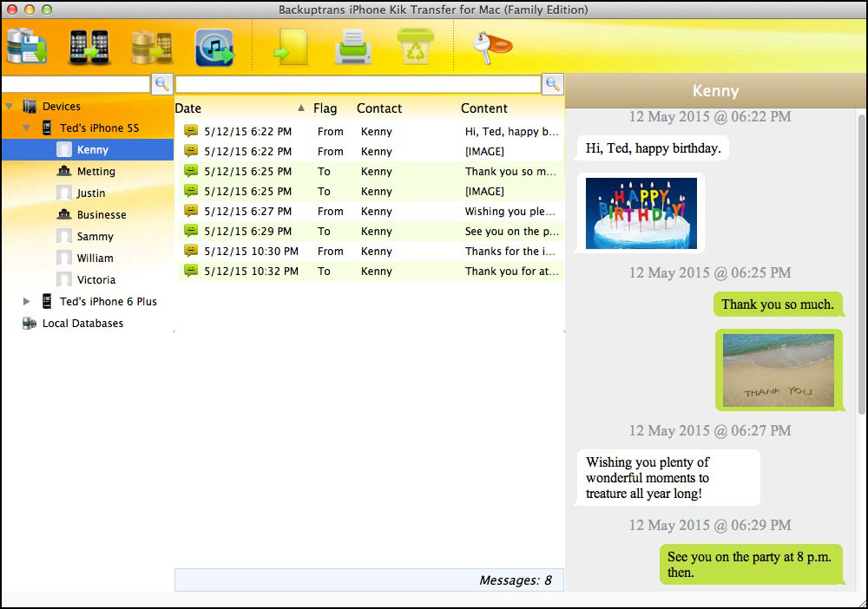Click the 'Thank you so much.' chat bubble
This screenshot has height=609, width=868.
(778, 304)
